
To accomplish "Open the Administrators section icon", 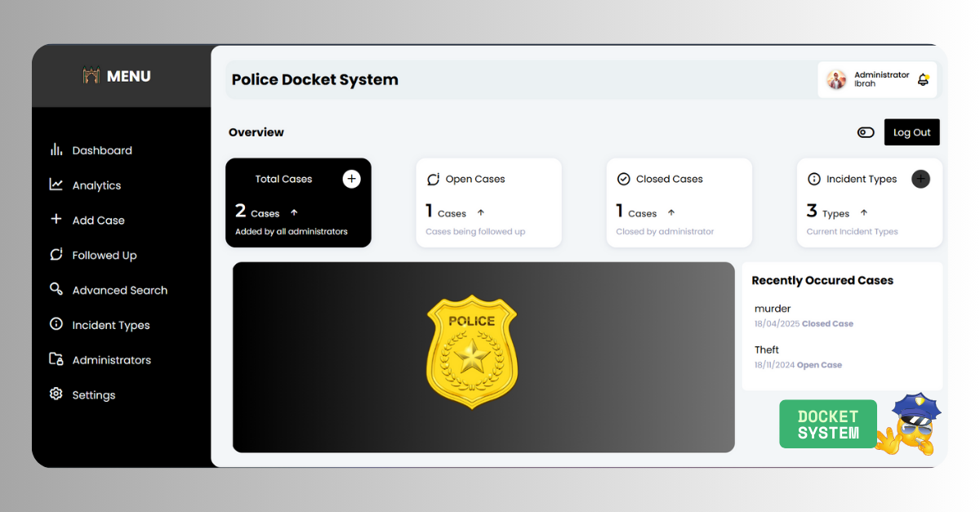I will click(x=56, y=359).
